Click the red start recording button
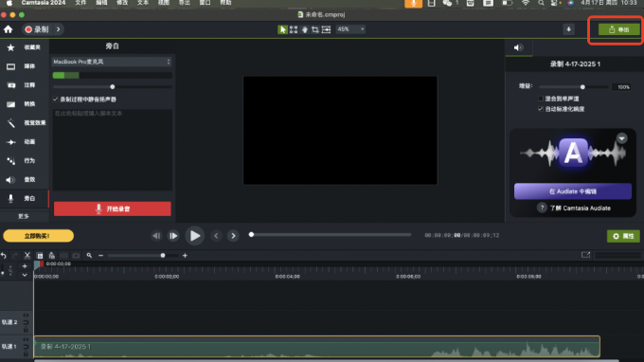Screen dimensions: 644x362 (112, 208)
